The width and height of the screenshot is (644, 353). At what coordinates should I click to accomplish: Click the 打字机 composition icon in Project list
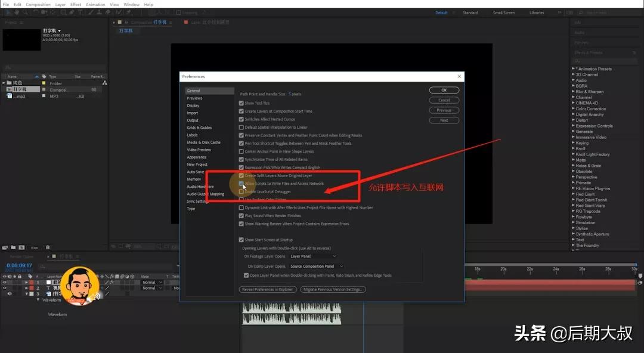(x=9, y=89)
